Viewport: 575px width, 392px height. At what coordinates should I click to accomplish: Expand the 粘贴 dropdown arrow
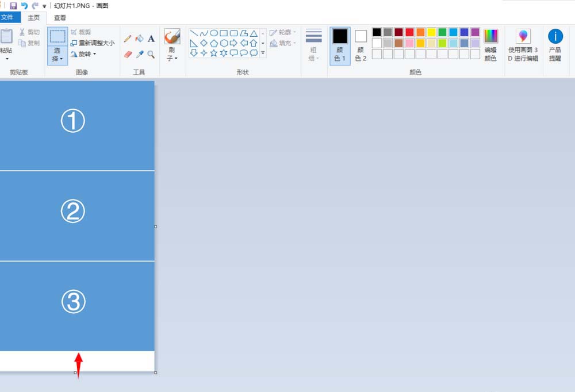(x=6, y=59)
